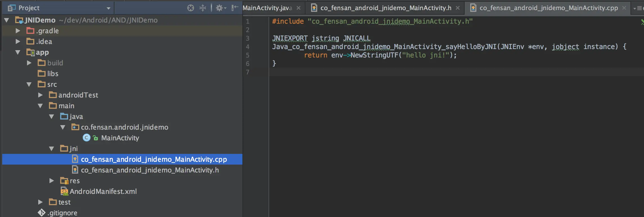
Task: Click the package folder icon for co.fensan.android.jnidemo
Action: pyautogui.click(x=75, y=127)
